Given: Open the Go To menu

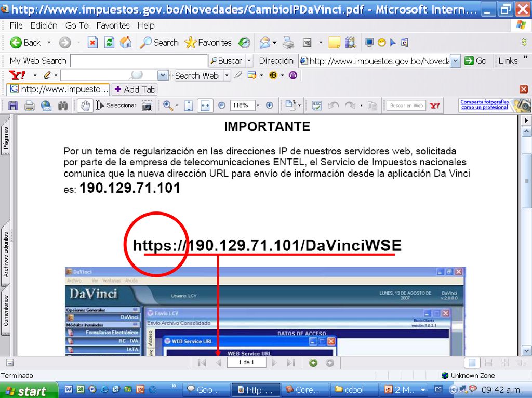Looking at the screenshot, I should coord(77,25).
